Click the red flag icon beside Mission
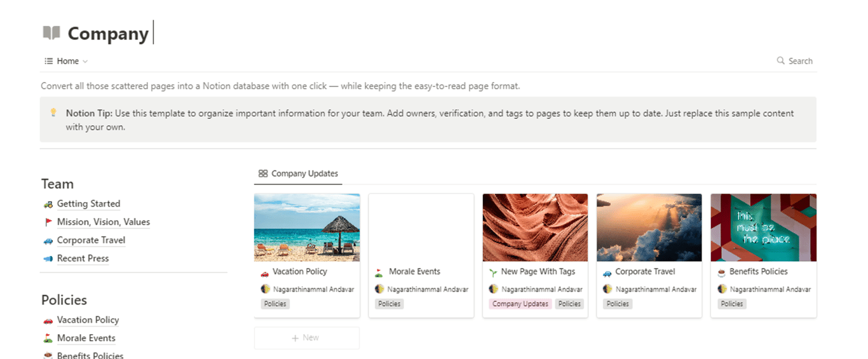Viewport: 868px width, 359px height. click(x=48, y=222)
